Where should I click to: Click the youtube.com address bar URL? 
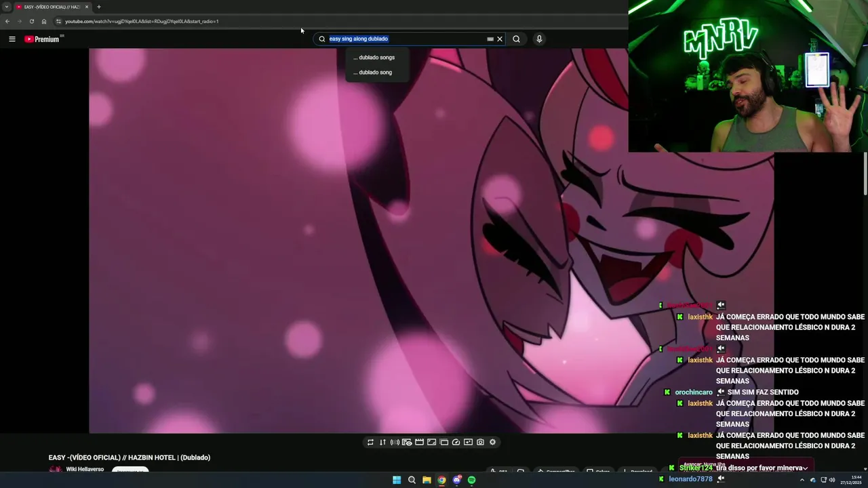tap(142, 21)
